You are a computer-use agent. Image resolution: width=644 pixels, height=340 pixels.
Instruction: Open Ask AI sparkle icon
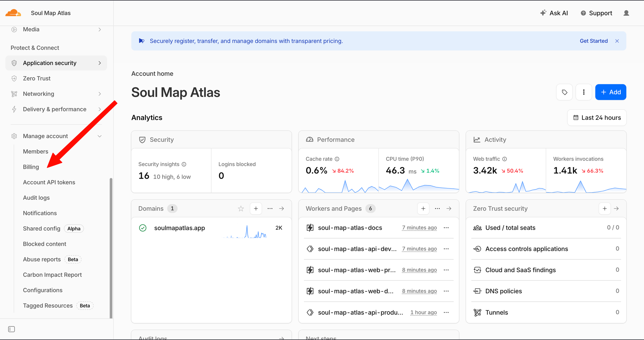[543, 13]
